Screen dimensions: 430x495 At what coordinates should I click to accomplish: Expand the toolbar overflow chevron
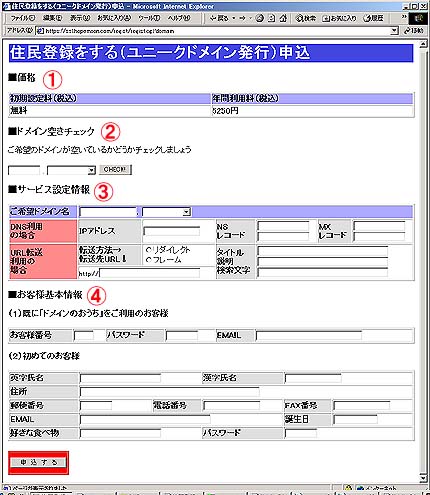click(404, 17)
